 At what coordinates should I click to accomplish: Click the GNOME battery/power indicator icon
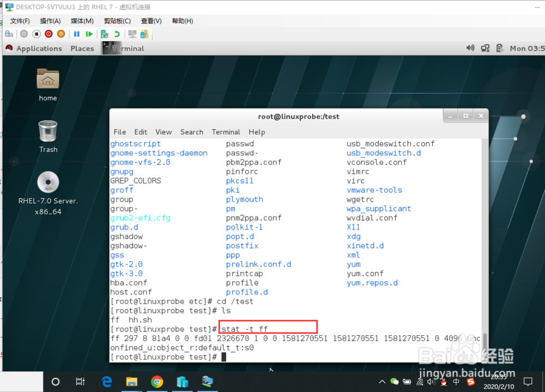(x=499, y=48)
